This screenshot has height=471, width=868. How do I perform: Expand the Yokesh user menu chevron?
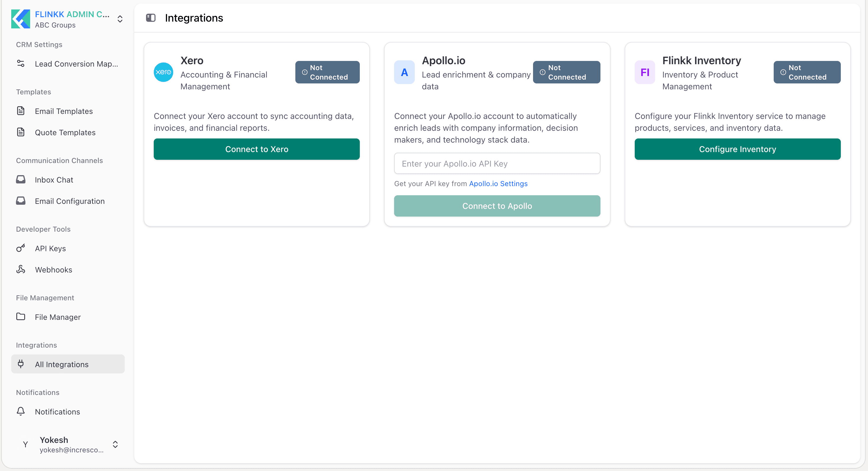pos(115,444)
